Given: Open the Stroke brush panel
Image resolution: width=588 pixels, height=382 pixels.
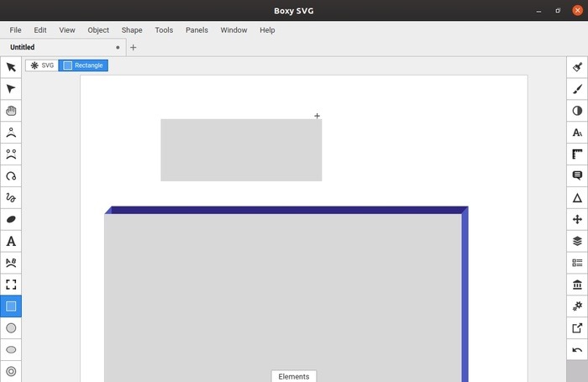Looking at the screenshot, I should [x=577, y=89].
